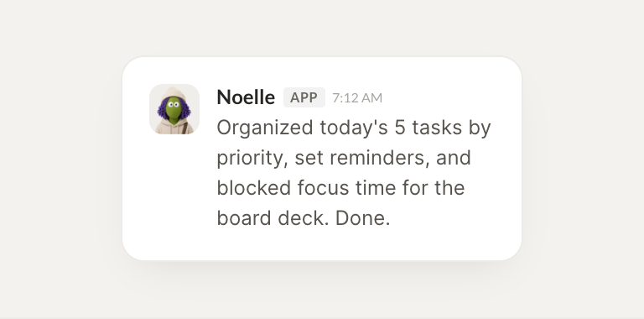
Task: Click empty white area below the avatar
Action: pos(174,193)
